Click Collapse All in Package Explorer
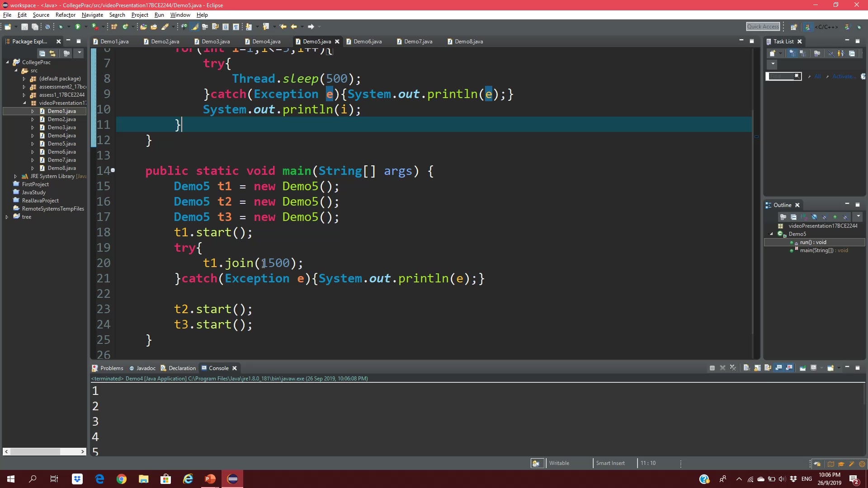The image size is (868, 488). coord(42,53)
